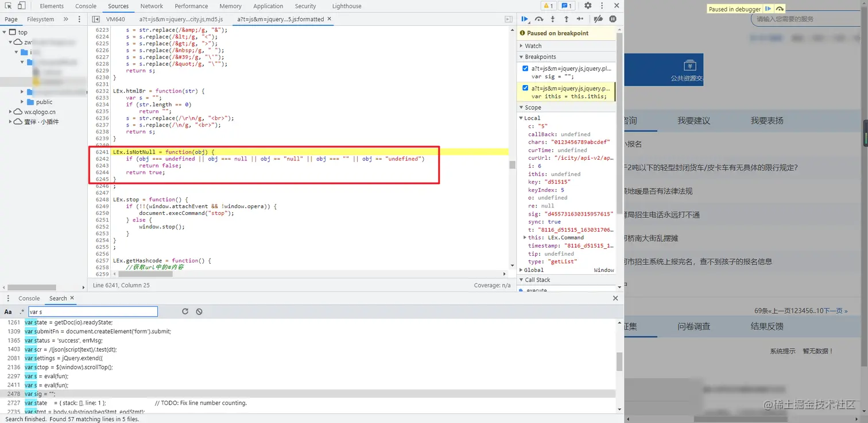The height and width of the screenshot is (423, 868).
Task: Expand the this: LEx.Command object
Action: (x=525, y=237)
